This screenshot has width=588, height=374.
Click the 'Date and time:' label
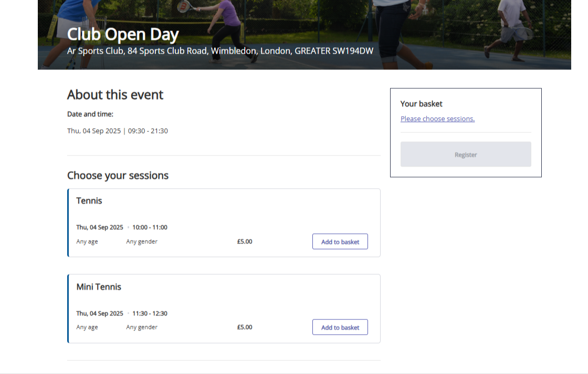point(90,114)
